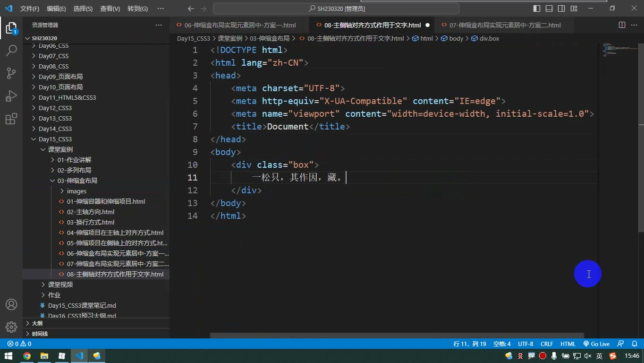Open the Manage gear settings icon
The image size is (644, 363).
point(11,327)
